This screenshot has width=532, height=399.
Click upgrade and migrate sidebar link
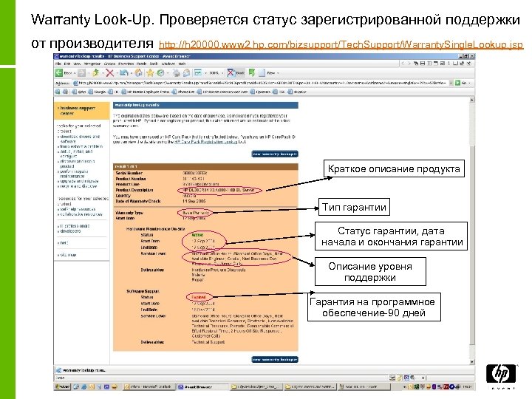click(x=79, y=181)
